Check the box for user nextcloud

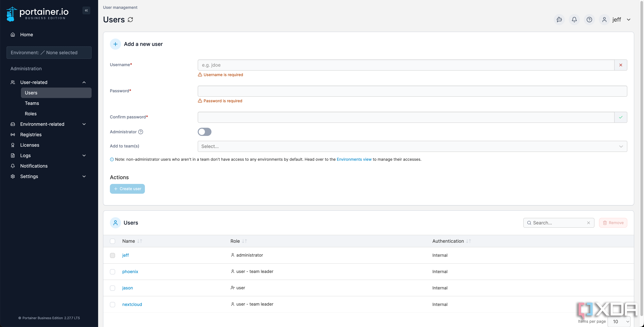point(113,304)
